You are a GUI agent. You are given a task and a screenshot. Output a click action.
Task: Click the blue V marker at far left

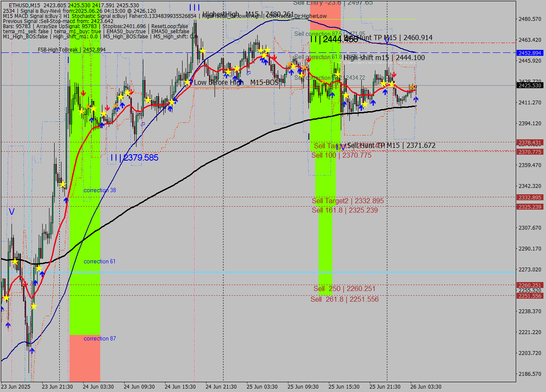pyautogui.click(x=12, y=211)
